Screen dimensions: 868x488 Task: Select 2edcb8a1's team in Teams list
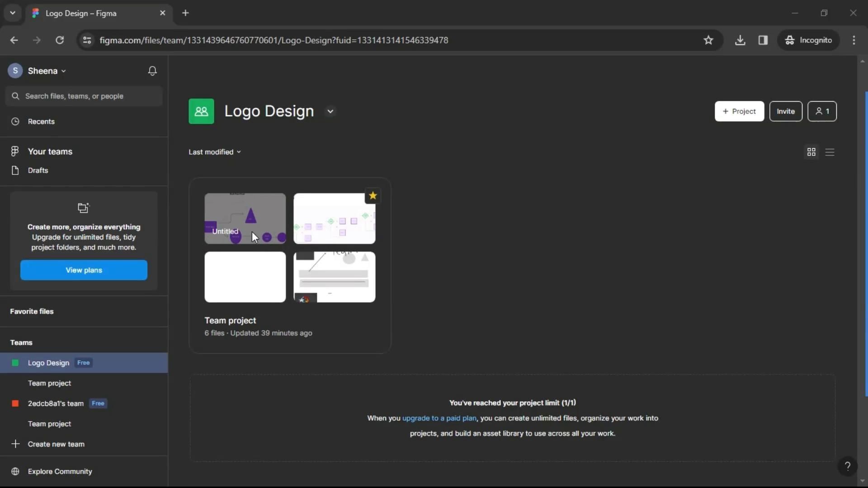coord(56,404)
